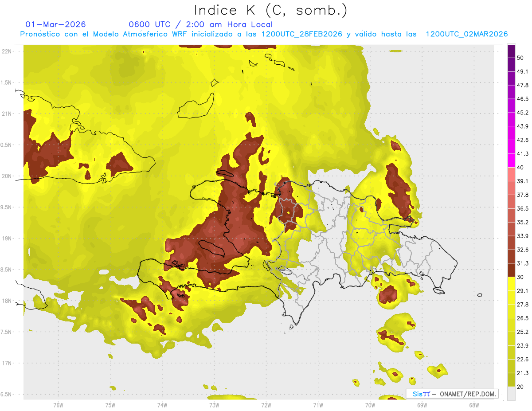Click the gray legend swatch below 20

tap(512, 394)
